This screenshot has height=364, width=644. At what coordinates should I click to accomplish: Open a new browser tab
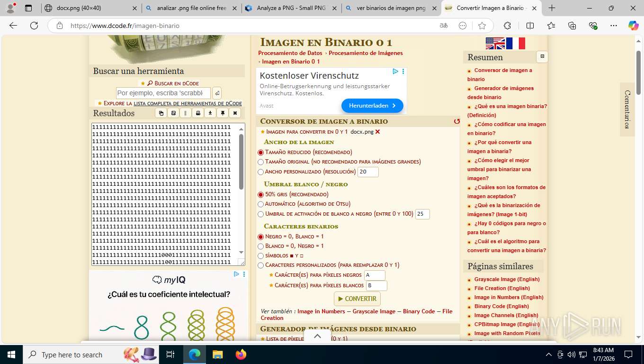pyautogui.click(x=552, y=8)
